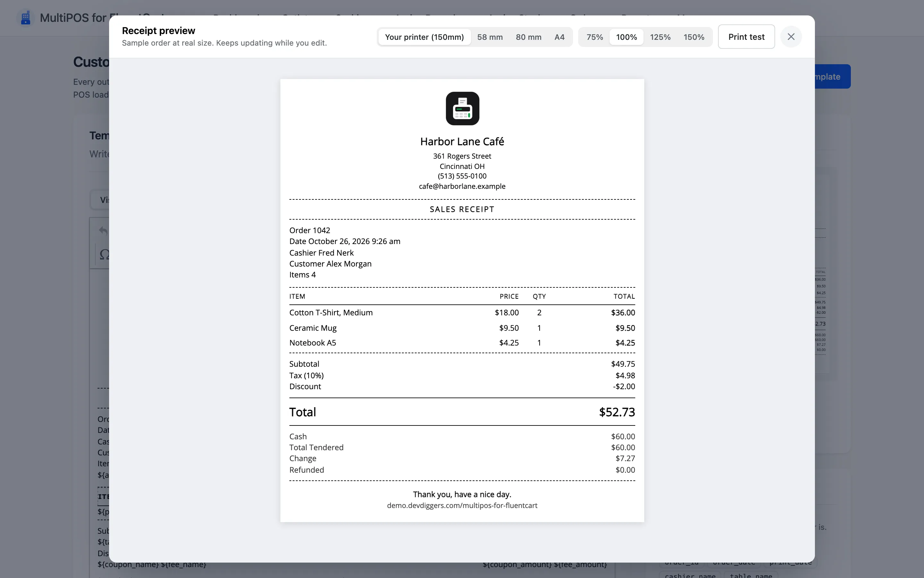Switch paper width to 80 mm
Screen dimensions: 924x578
[528, 37]
